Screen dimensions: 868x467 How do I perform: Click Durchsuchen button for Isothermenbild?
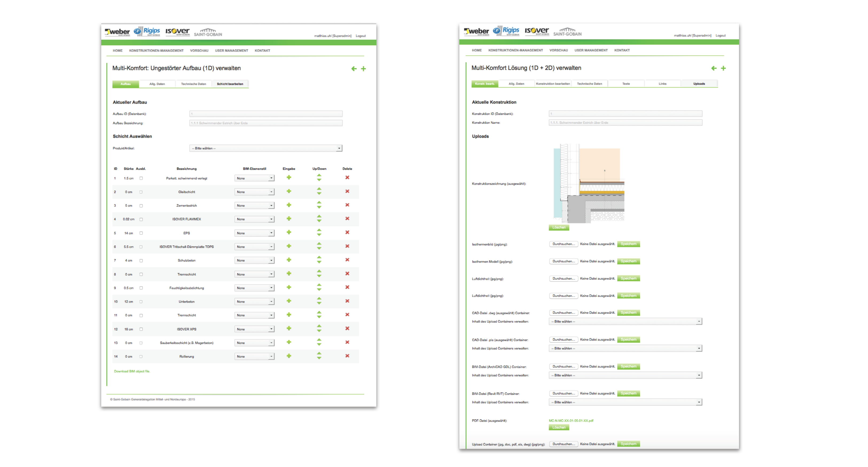point(563,244)
